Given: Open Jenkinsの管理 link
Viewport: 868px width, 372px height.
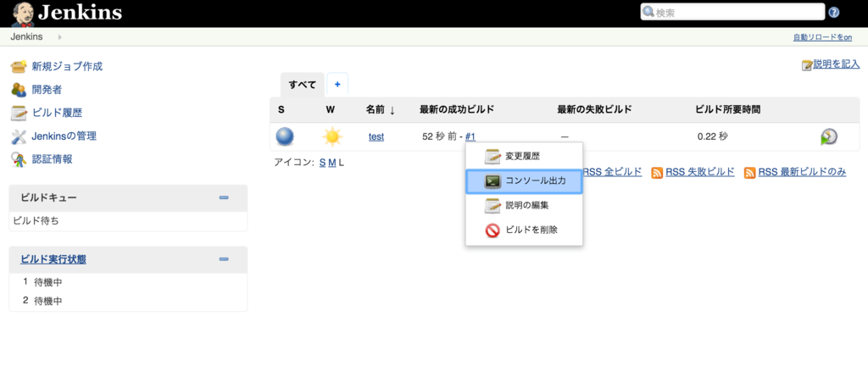Looking at the screenshot, I should (x=64, y=136).
